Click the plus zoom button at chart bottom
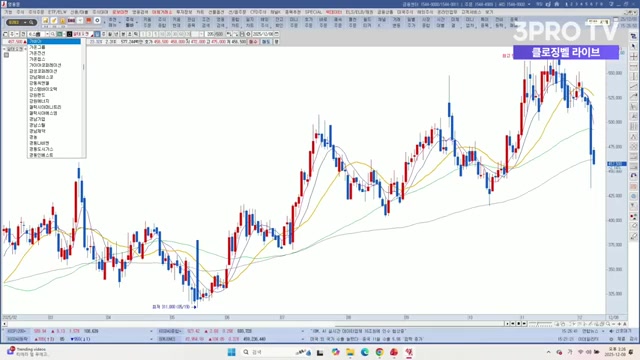The width and height of the screenshot is (640, 360). (x=618, y=324)
